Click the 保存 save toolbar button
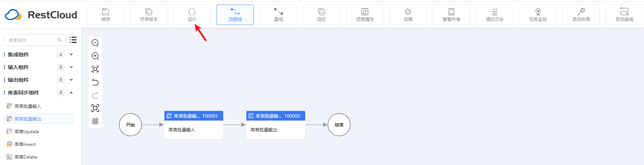The image size is (644, 165). click(105, 15)
